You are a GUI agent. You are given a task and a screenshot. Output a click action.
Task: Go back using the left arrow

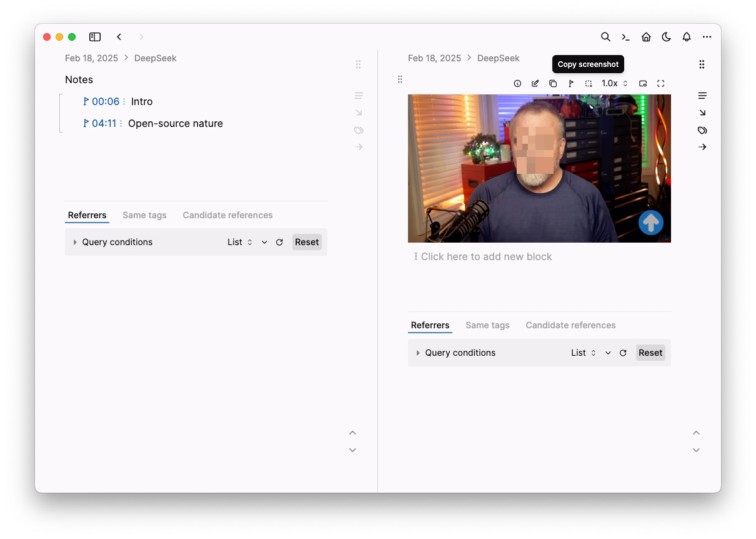pyautogui.click(x=119, y=37)
